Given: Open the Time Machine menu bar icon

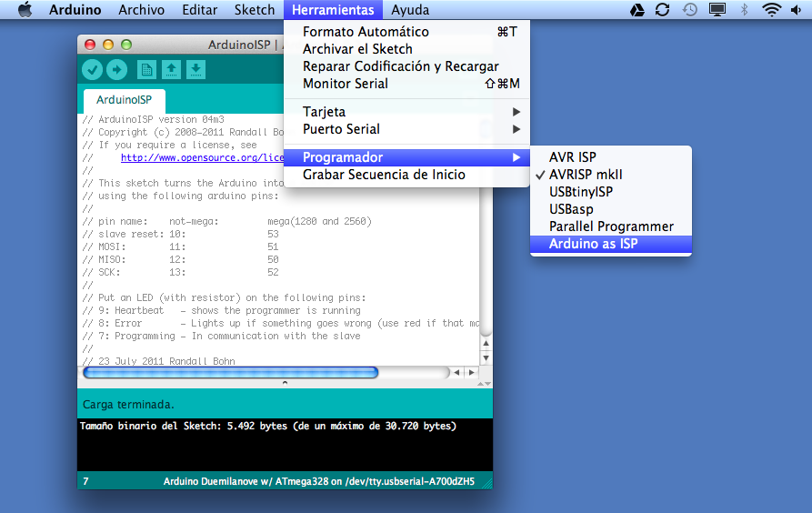Looking at the screenshot, I should [x=690, y=9].
